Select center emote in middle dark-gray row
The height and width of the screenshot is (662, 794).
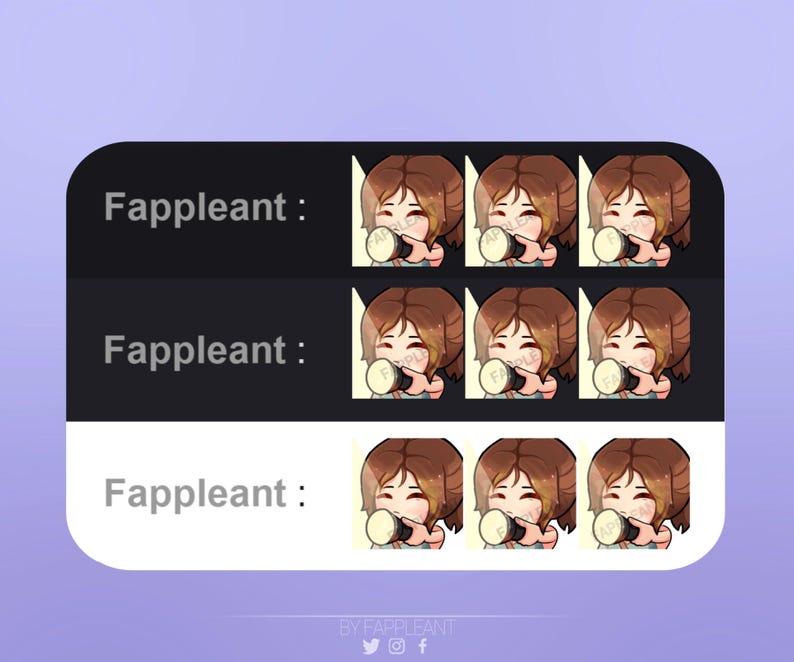point(521,343)
